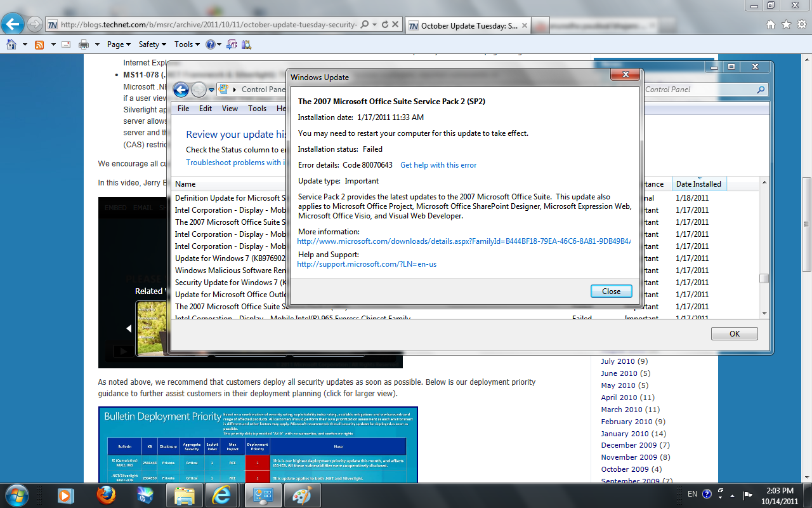This screenshot has width=812, height=508.
Task: Sort by the Name column header
Action: [x=228, y=184]
